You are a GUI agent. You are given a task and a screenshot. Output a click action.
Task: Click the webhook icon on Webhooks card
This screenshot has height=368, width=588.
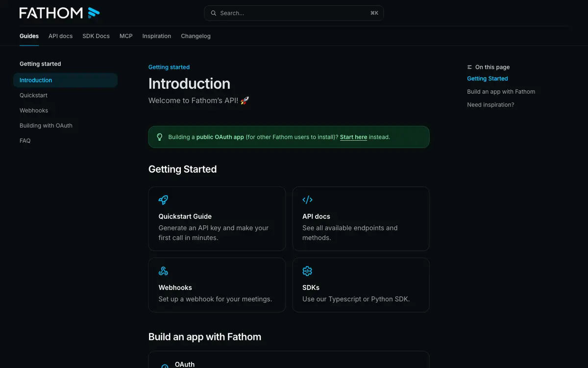[x=163, y=271]
